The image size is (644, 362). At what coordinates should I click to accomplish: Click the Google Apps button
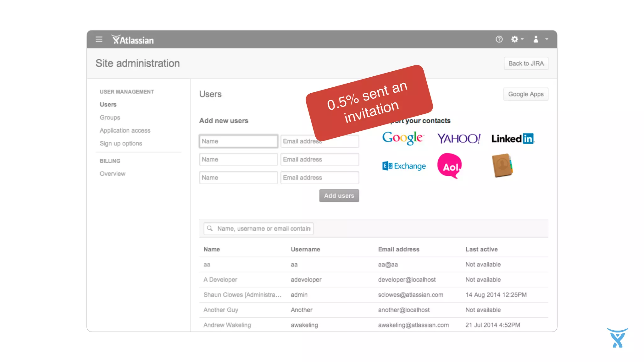525,94
